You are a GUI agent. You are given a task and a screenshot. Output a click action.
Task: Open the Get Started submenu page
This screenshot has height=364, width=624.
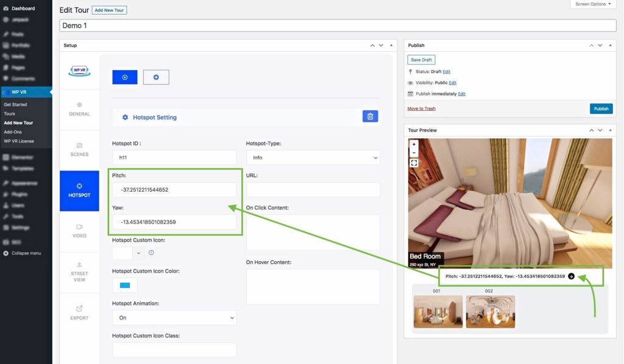15,105
